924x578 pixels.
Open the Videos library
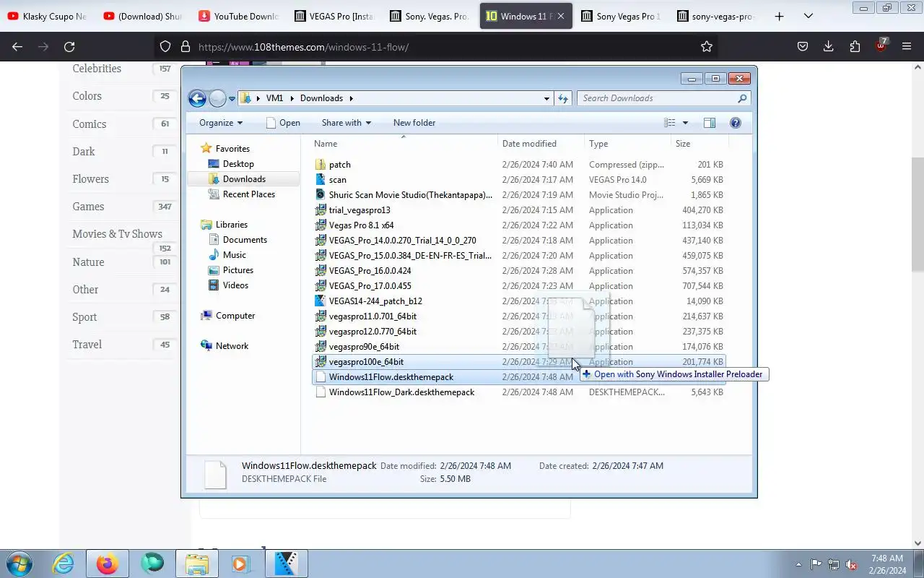(235, 285)
